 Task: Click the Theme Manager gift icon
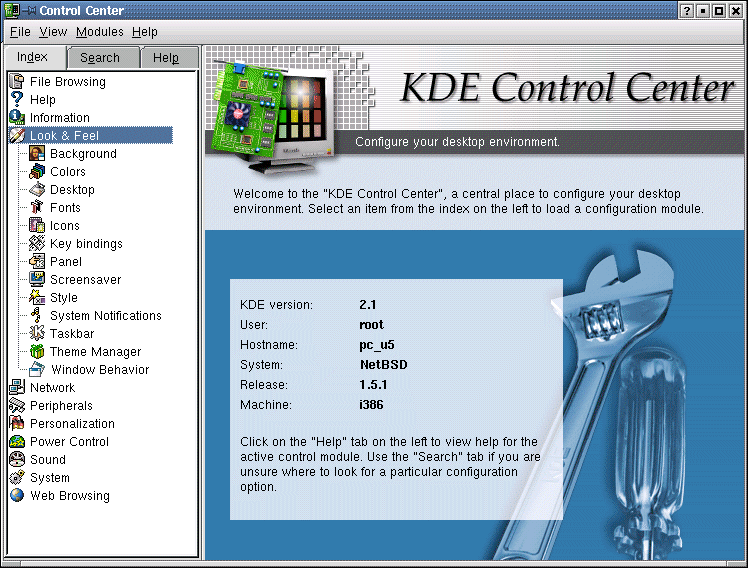point(37,351)
